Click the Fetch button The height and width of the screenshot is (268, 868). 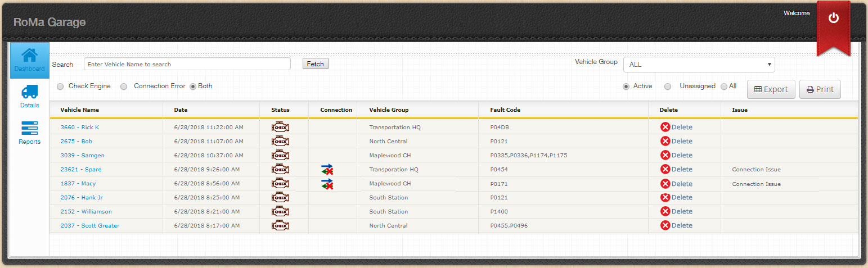point(315,64)
